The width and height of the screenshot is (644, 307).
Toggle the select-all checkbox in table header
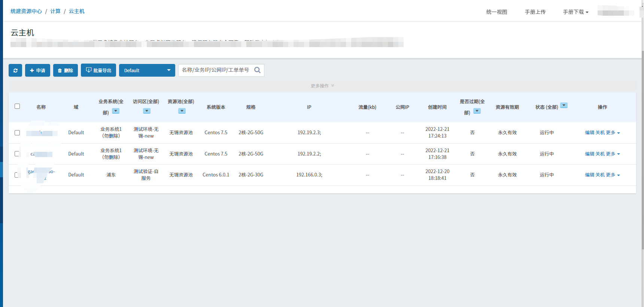pyautogui.click(x=17, y=106)
